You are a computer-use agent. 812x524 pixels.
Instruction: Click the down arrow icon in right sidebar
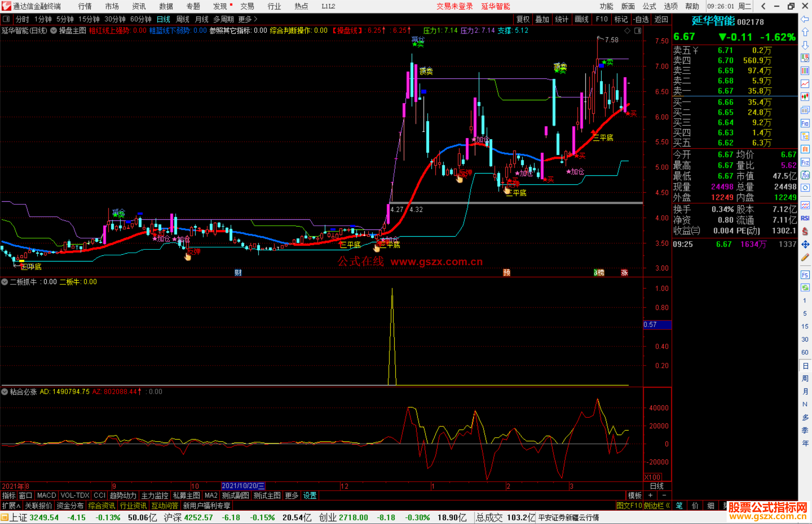pos(805,45)
